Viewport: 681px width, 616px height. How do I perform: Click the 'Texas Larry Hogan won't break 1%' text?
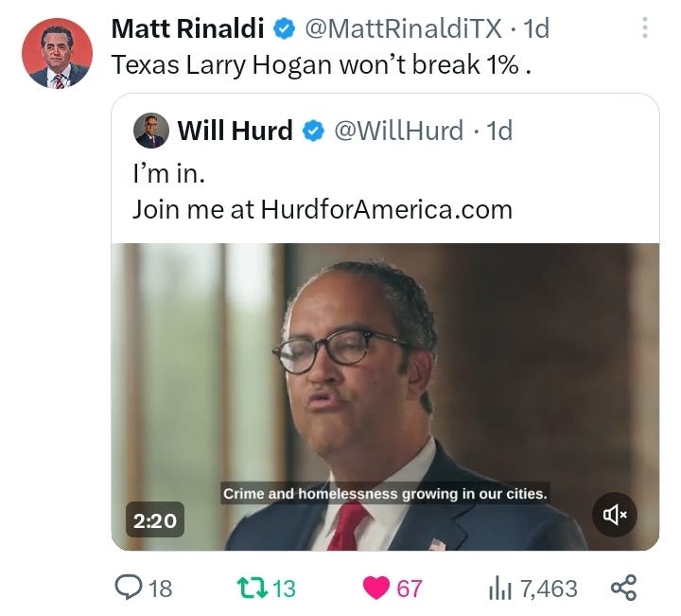(x=322, y=65)
